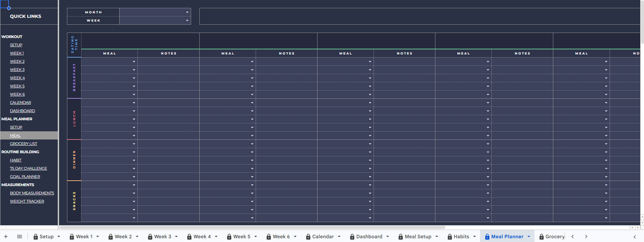
Task: Click the LUNCH vertical label
Action: (74, 119)
